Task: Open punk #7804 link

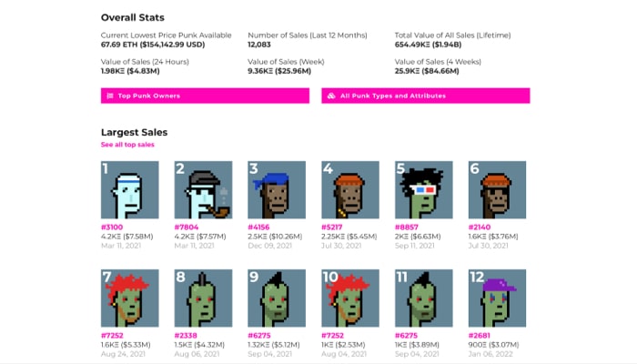Action: tap(187, 227)
